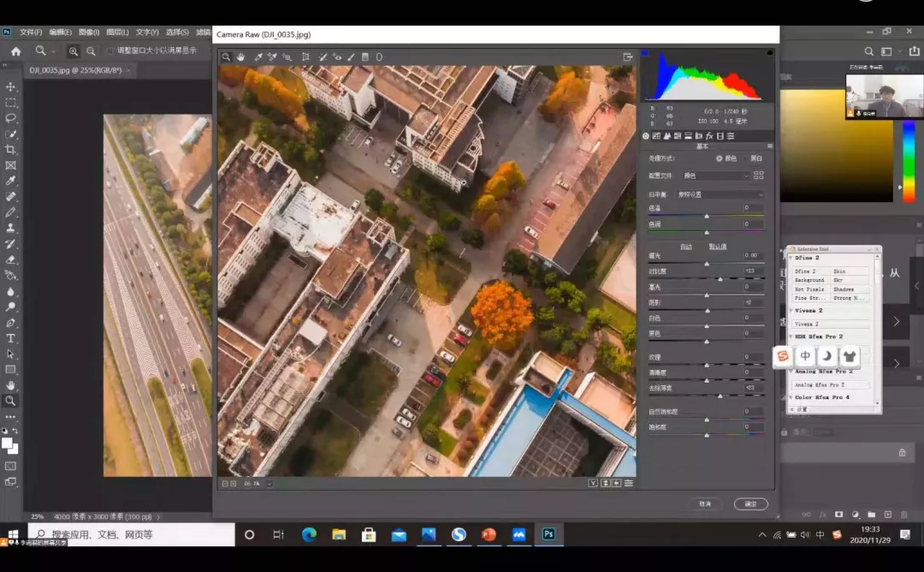The image size is (924, 572).
Task: Select the Type tool in Photoshop toolbox
Action: click(11, 338)
